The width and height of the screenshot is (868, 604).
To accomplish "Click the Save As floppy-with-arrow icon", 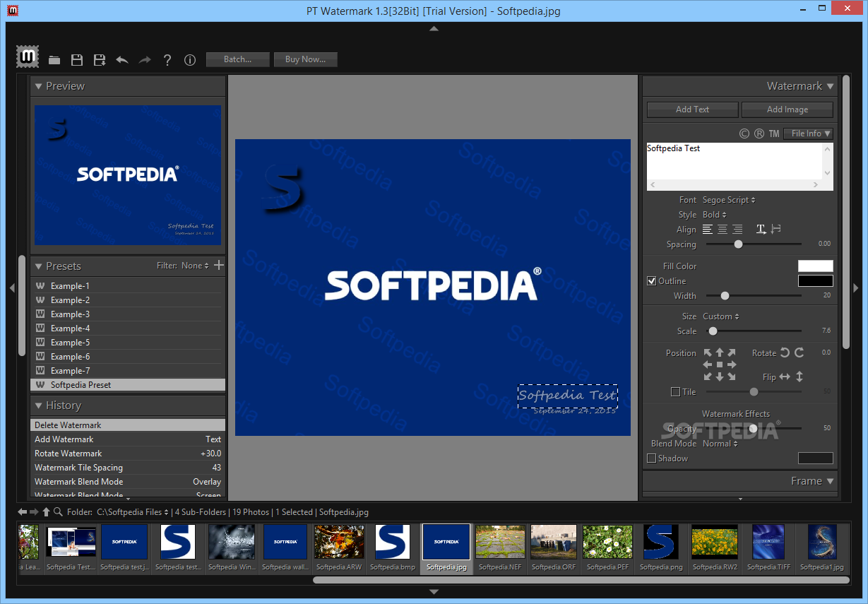I will tap(100, 60).
